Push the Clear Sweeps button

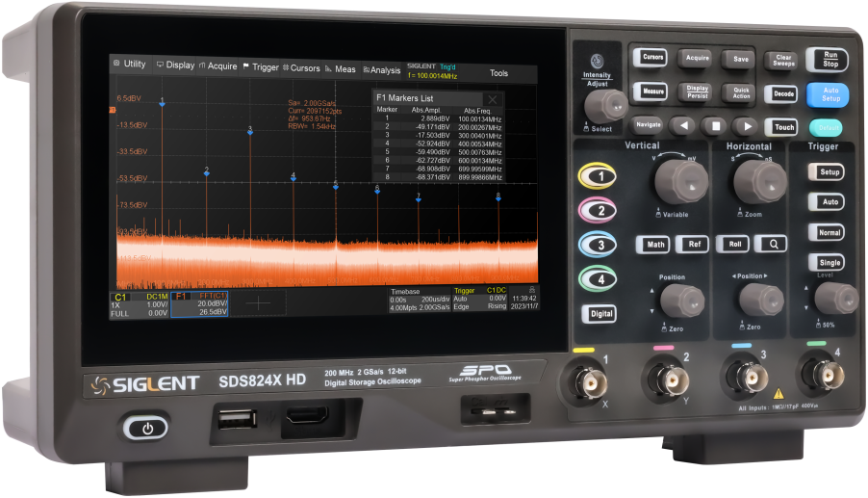click(x=783, y=61)
